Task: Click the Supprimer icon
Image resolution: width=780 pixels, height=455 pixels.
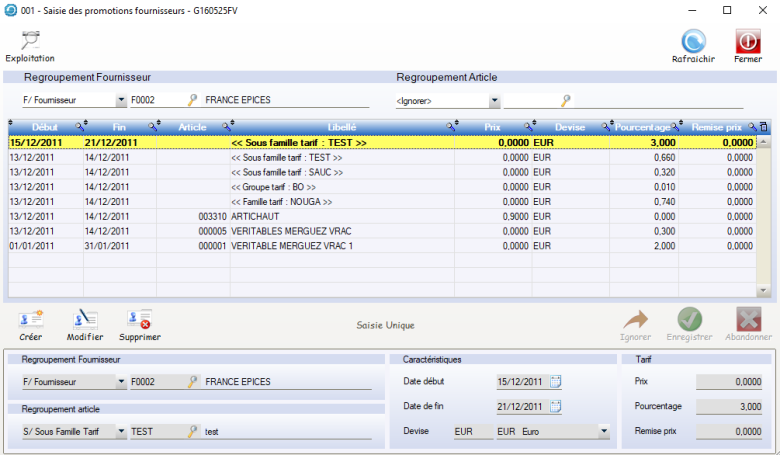Action: (x=139, y=320)
